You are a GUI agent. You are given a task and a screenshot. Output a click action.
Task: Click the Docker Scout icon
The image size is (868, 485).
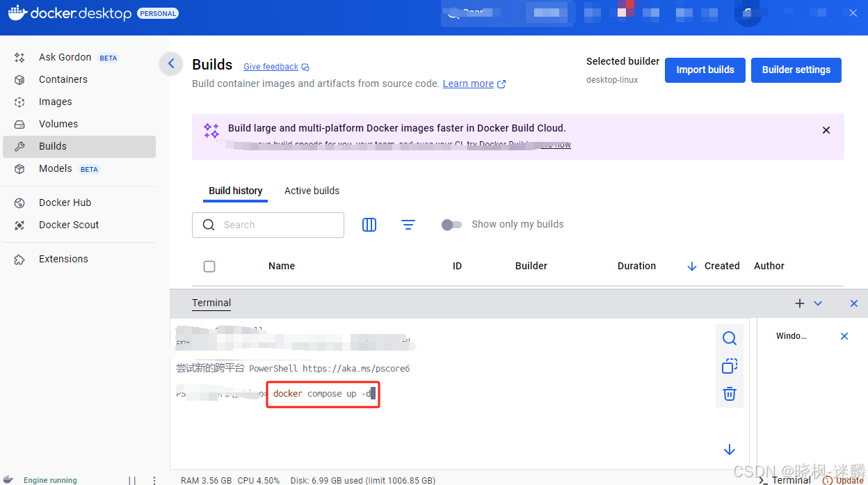[x=19, y=225]
